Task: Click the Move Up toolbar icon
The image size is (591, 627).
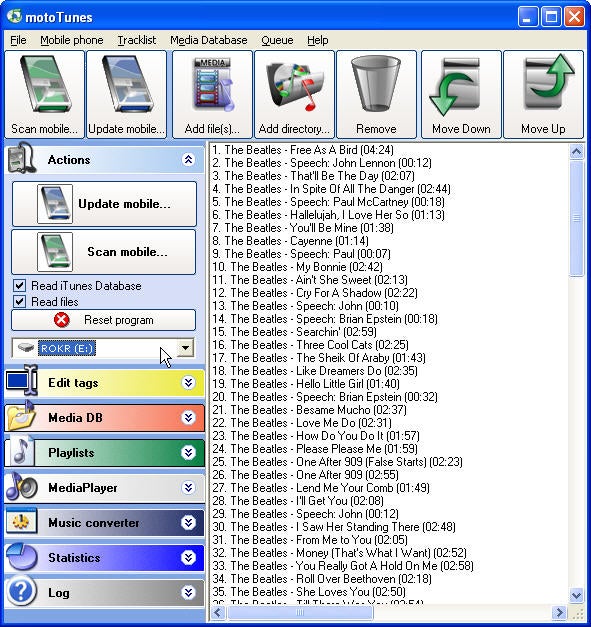Action: click(x=549, y=82)
